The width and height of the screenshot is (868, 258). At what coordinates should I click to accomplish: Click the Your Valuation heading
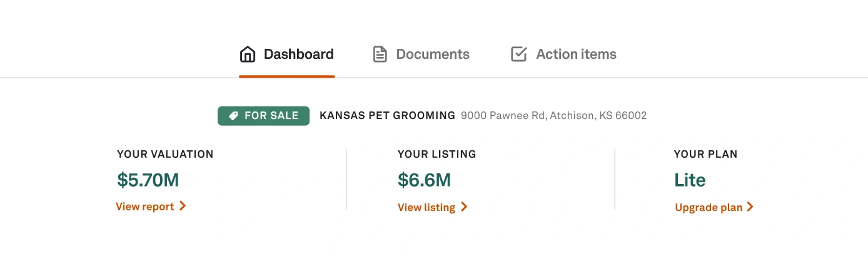[x=165, y=154]
